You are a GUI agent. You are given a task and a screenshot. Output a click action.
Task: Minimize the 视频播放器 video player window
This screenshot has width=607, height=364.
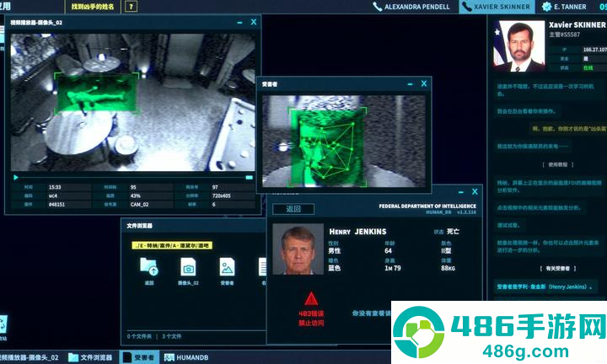[239, 23]
